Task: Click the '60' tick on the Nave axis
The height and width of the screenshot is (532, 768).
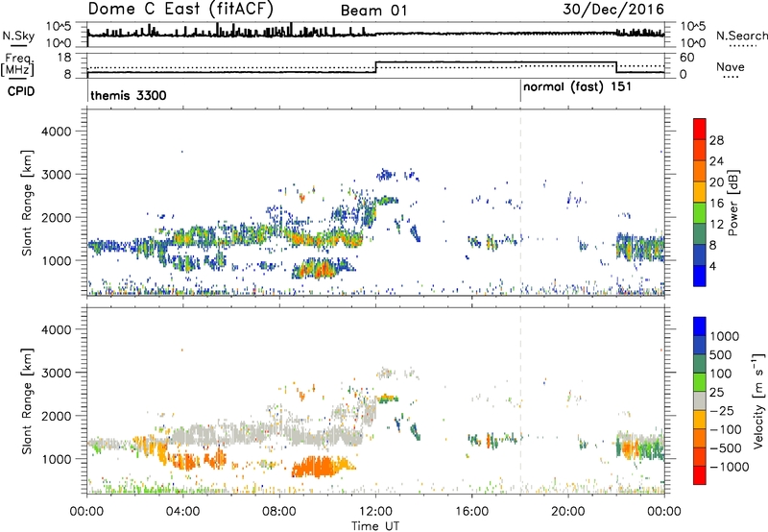Action: point(687,58)
